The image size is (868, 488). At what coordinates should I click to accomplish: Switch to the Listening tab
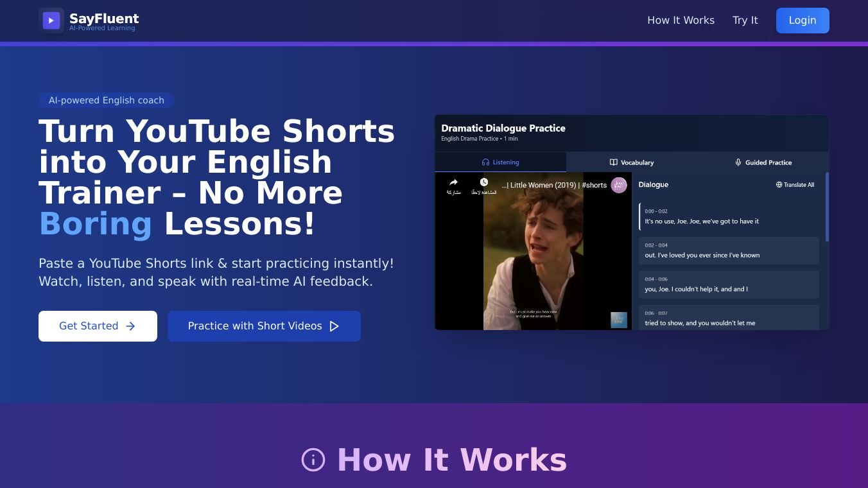500,162
